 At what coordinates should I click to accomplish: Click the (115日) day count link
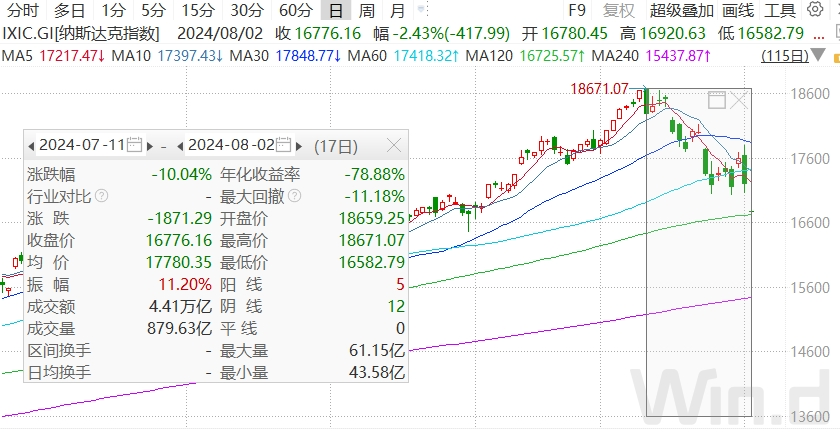(785, 55)
